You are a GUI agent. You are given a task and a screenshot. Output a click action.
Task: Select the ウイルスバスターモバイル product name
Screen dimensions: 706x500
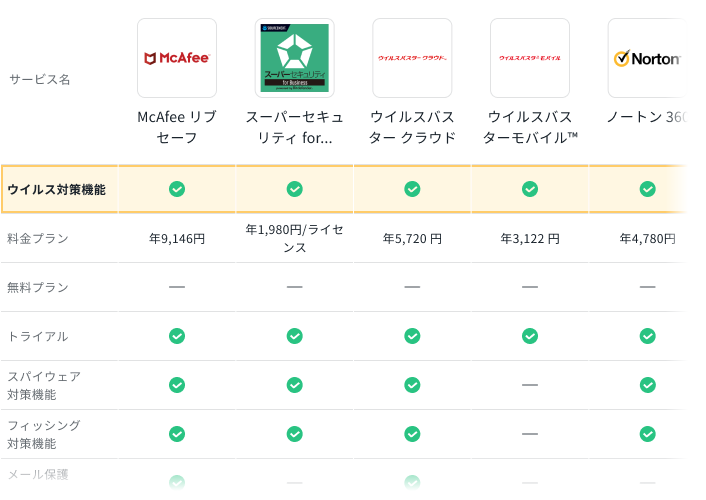[530, 127]
